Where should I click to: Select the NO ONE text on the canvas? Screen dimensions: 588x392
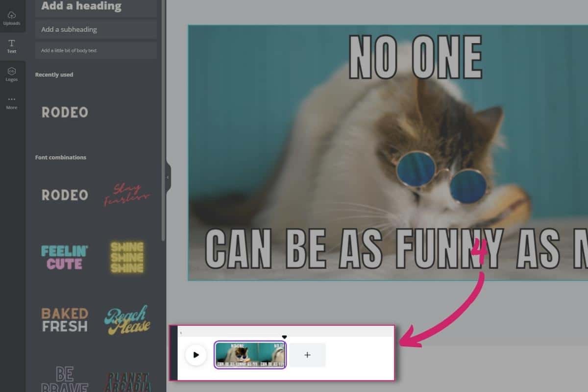coord(416,58)
